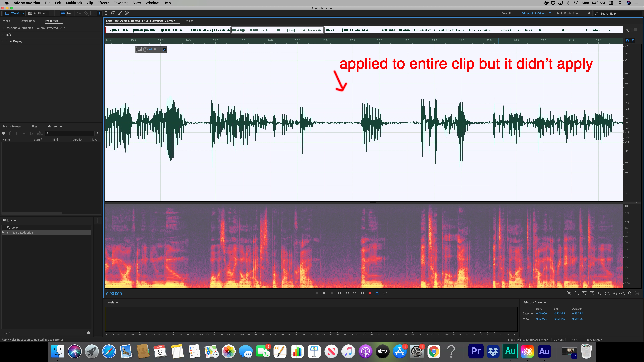Select the Paintbrush Selection tool
Viewport: 644px width, 362px height.
(120, 13)
